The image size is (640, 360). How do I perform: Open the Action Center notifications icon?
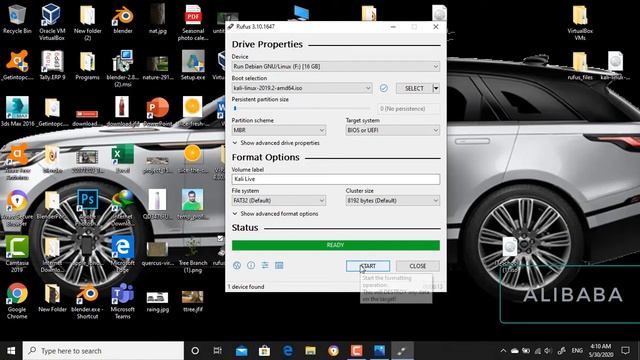click(625, 351)
